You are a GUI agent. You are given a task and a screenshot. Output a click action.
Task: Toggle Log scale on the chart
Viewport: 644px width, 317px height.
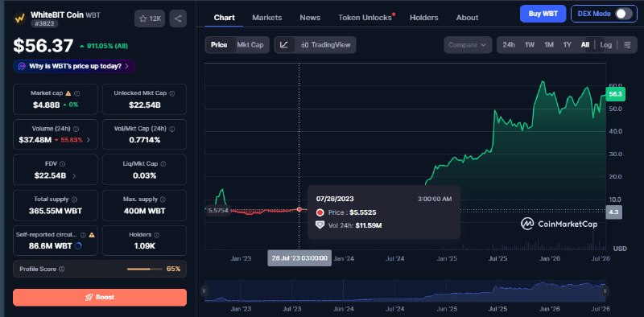coord(606,45)
